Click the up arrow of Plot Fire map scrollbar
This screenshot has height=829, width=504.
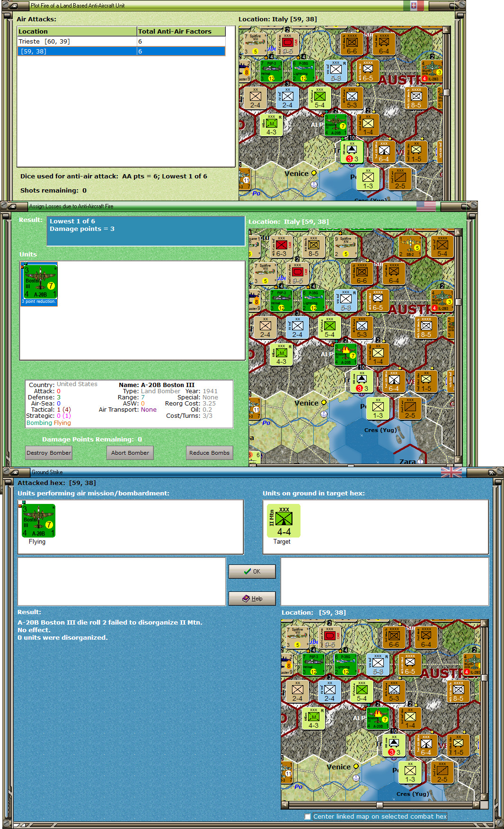[x=446, y=29]
